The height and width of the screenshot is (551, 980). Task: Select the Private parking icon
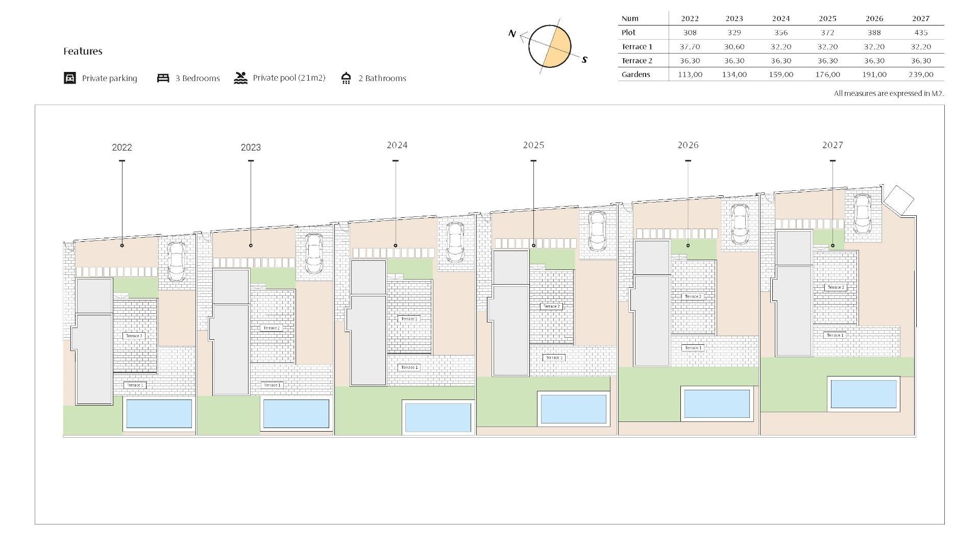[69, 78]
